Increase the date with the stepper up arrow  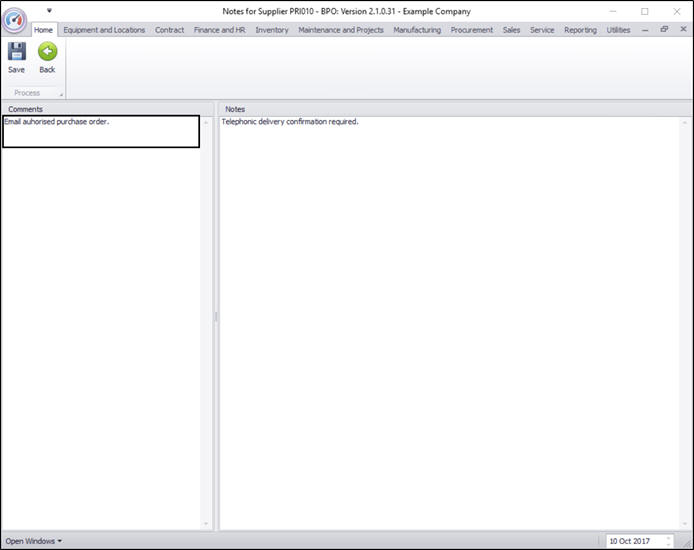668,538
